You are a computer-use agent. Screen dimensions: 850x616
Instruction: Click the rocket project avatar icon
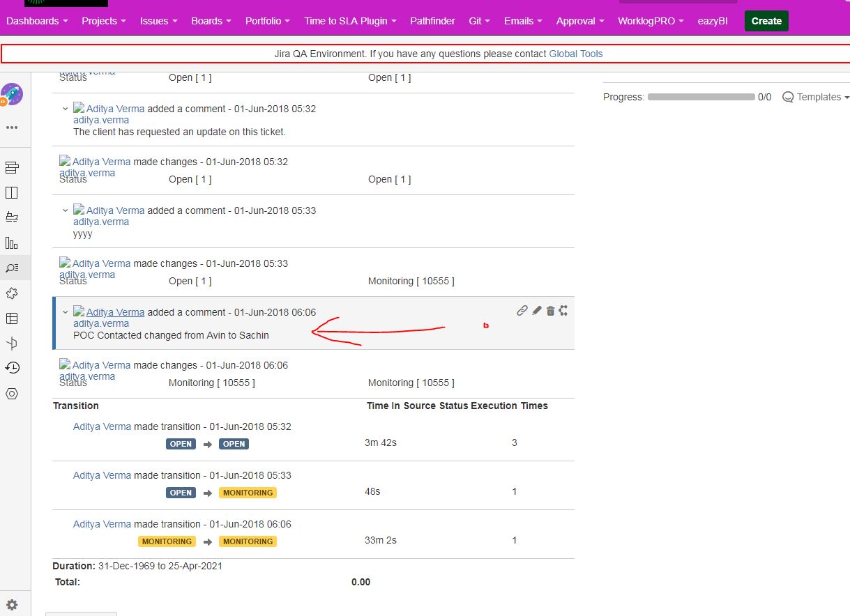[12, 94]
